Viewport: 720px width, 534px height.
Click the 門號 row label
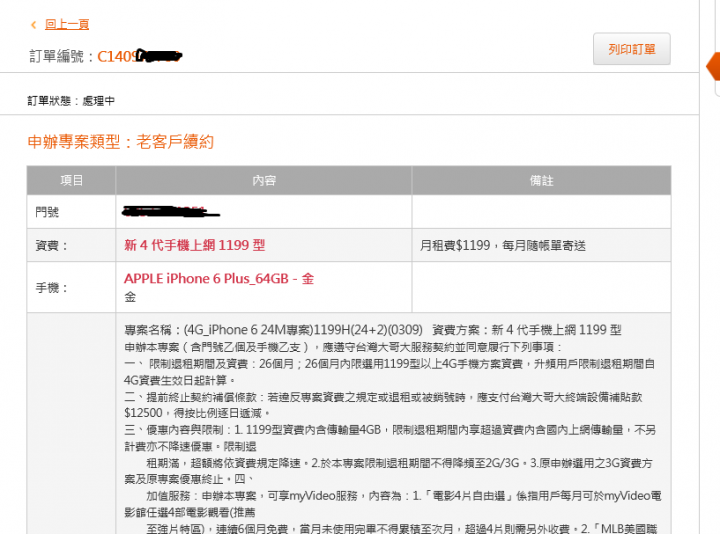[47, 212]
